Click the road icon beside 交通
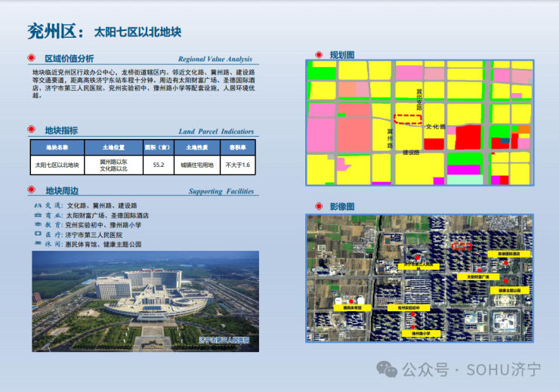This screenshot has width=559, height=392. click(38, 205)
